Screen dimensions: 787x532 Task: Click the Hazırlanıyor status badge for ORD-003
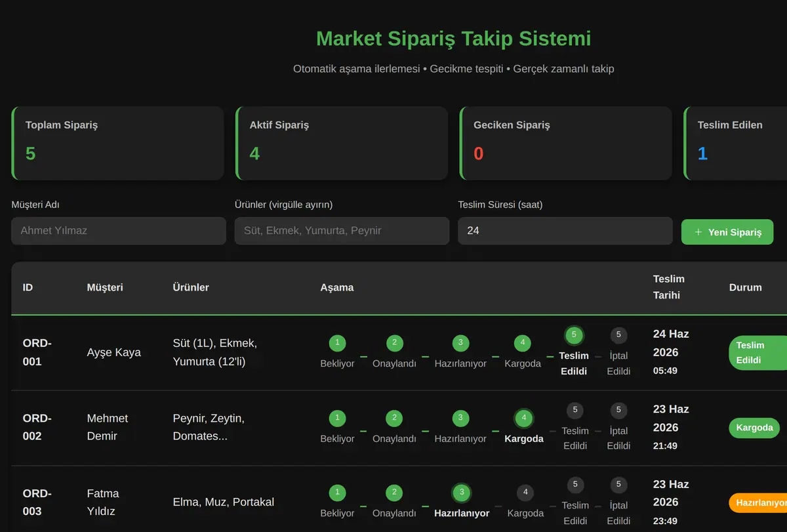click(758, 503)
